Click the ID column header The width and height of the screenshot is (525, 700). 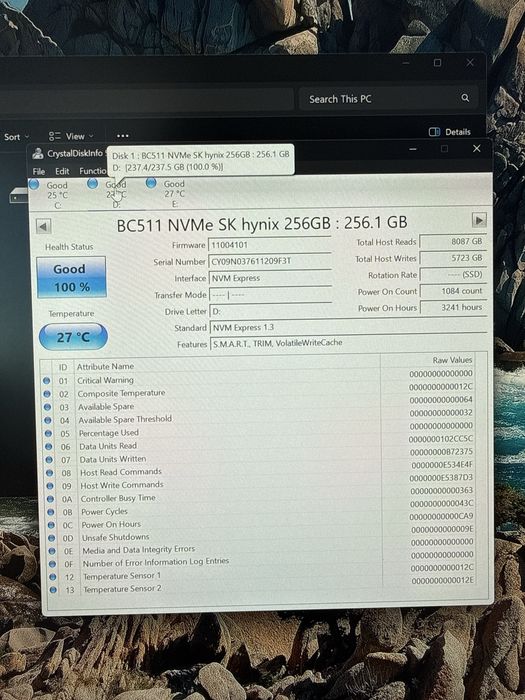63,367
